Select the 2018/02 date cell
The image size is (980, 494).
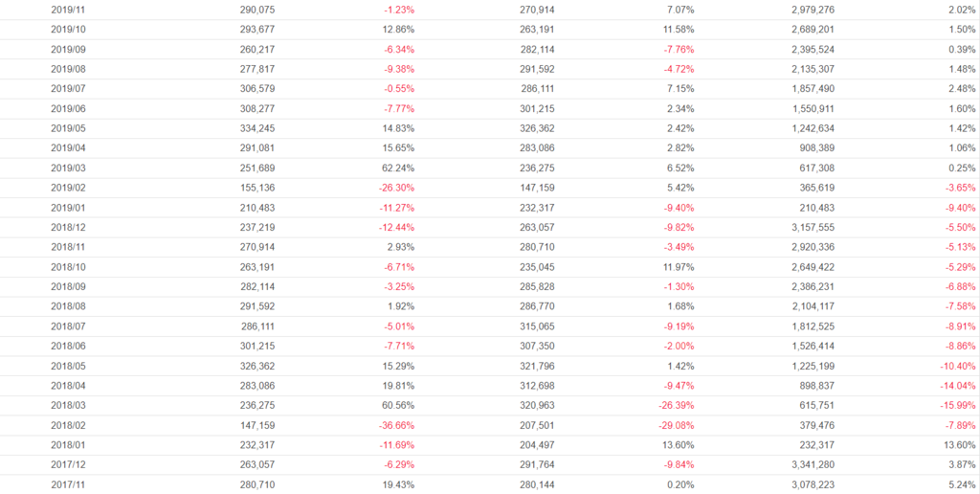click(66, 425)
